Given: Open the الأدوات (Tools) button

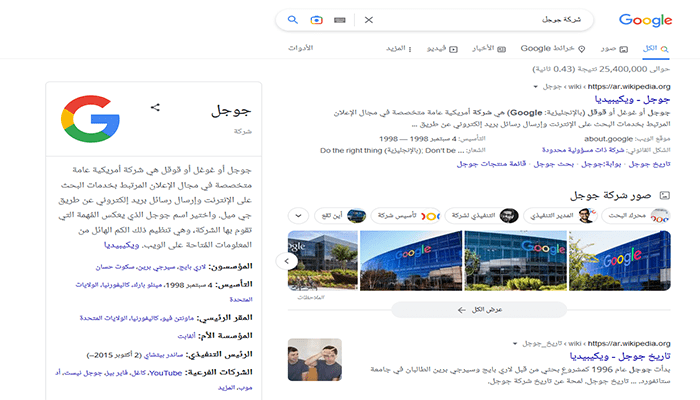Looking at the screenshot, I should 300,48.
